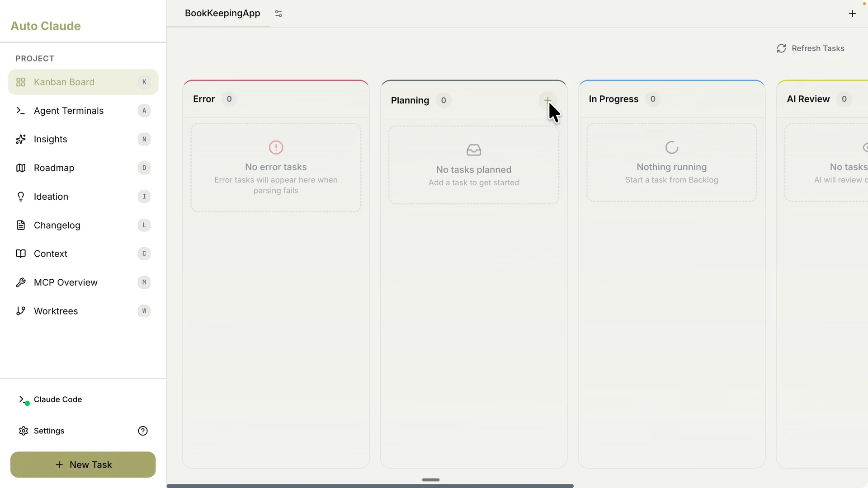Viewport: 868px width, 488px height.
Task: Open the Roadmap page
Action: [83, 168]
